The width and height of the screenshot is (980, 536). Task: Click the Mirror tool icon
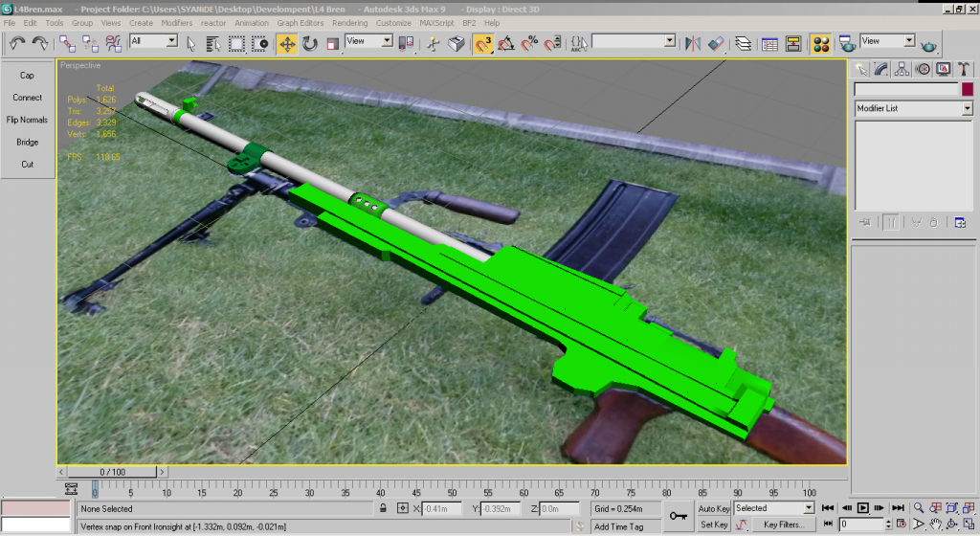(x=694, y=43)
